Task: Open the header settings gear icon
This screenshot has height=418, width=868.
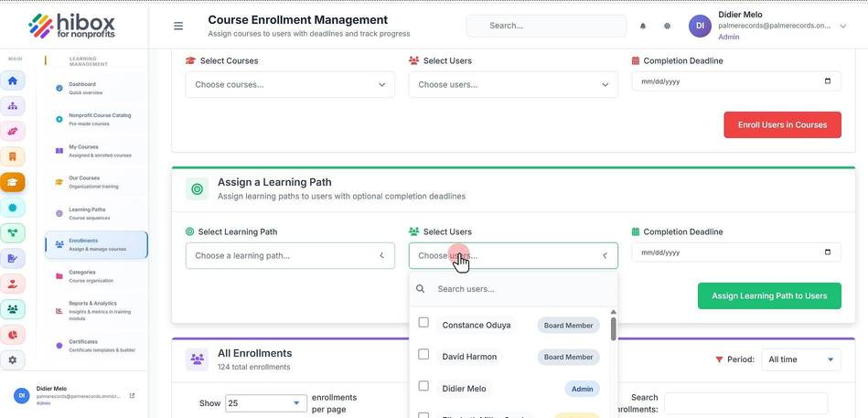Action: click(667, 26)
